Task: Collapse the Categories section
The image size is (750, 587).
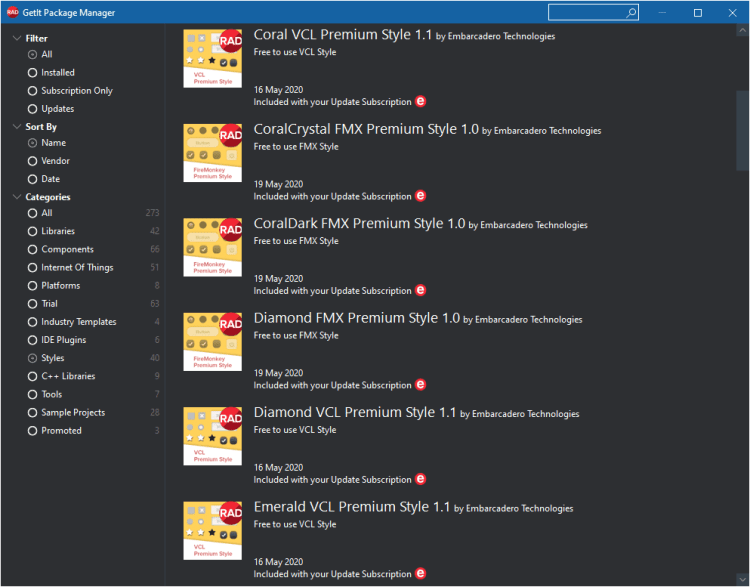Action: [17, 197]
